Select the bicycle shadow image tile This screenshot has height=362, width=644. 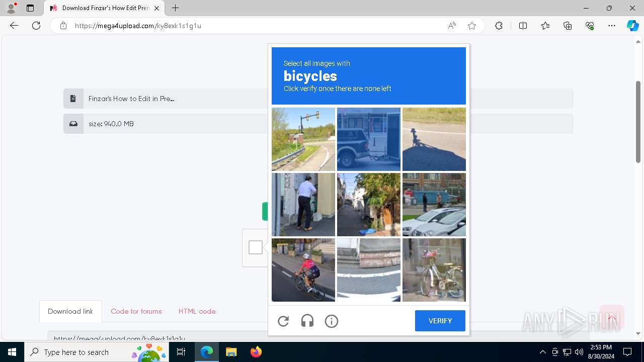point(434,139)
